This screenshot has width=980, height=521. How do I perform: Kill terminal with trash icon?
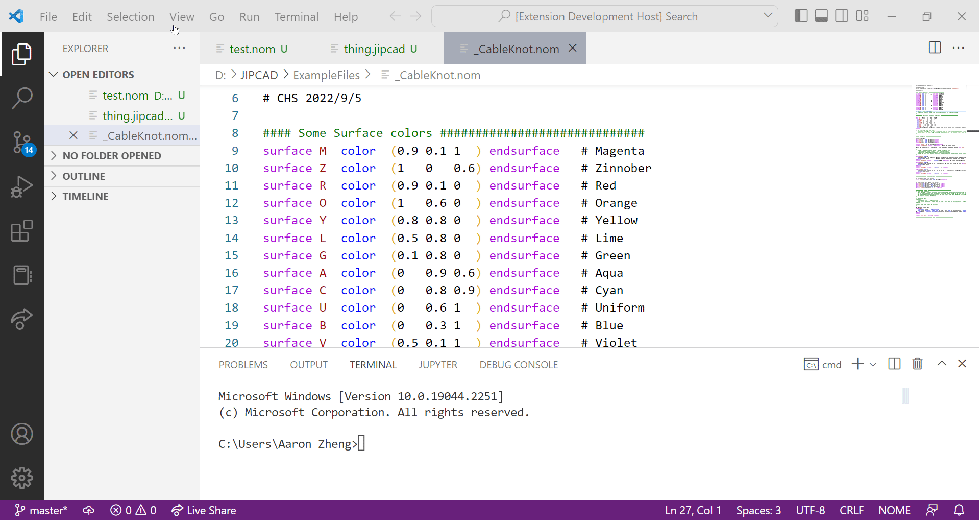coord(918,364)
